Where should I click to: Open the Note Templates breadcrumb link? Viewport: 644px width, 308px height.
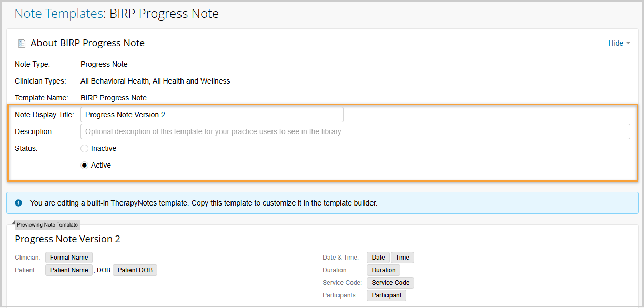[59, 14]
